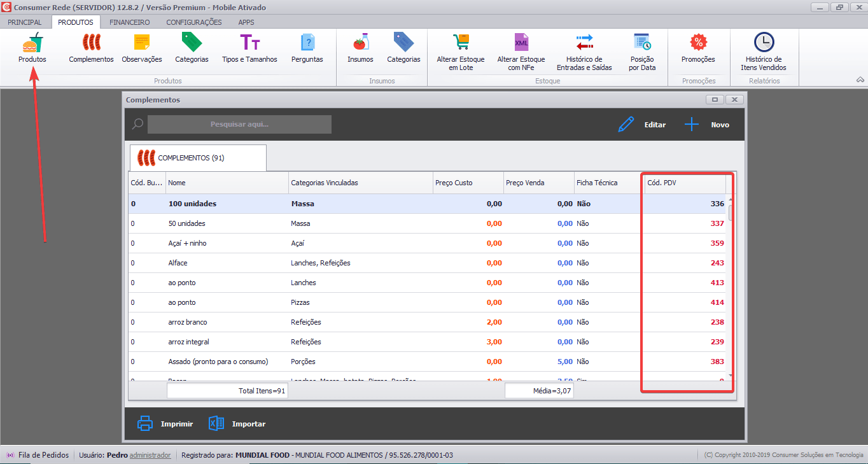
Task: Open Insumos Categorias blue tag icon
Action: pos(403,43)
